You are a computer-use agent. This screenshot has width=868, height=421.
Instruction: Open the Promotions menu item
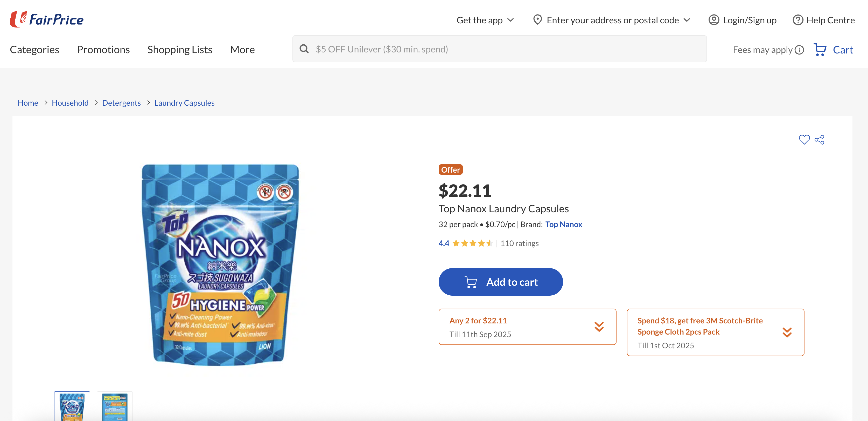coord(103,50)
